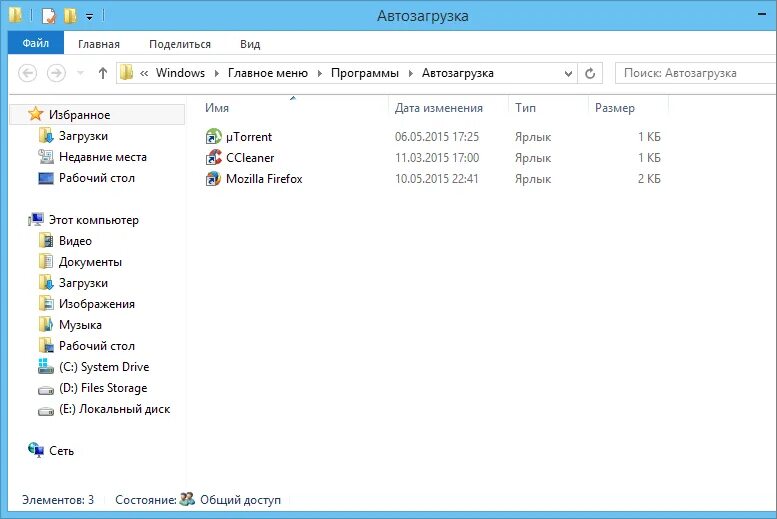Open the (D:) Files Storage drive
The width and height of the screenshot is (777, 519).
click(x=103, y=388)
